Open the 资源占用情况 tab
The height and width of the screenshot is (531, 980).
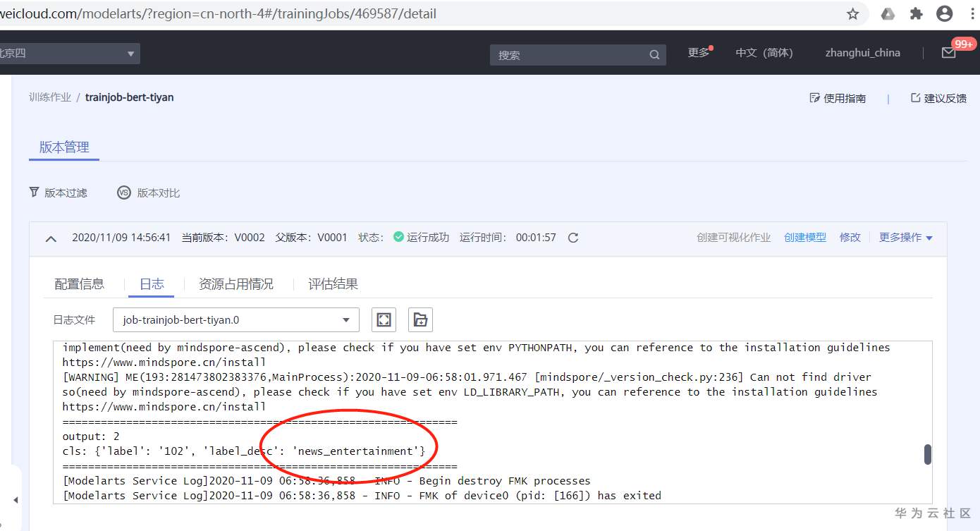tap(236, 284)
